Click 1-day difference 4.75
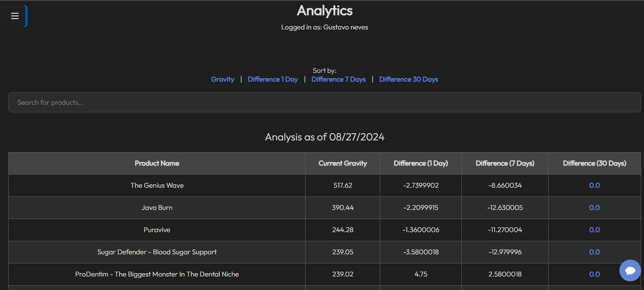The width and height of the screenshot is (644, 290). (421, 274)
